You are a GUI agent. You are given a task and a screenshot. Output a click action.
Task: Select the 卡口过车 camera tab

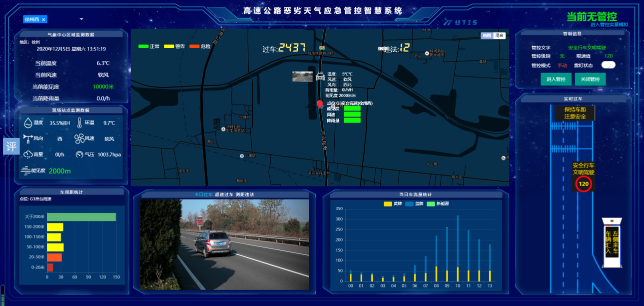coord(204,194)
